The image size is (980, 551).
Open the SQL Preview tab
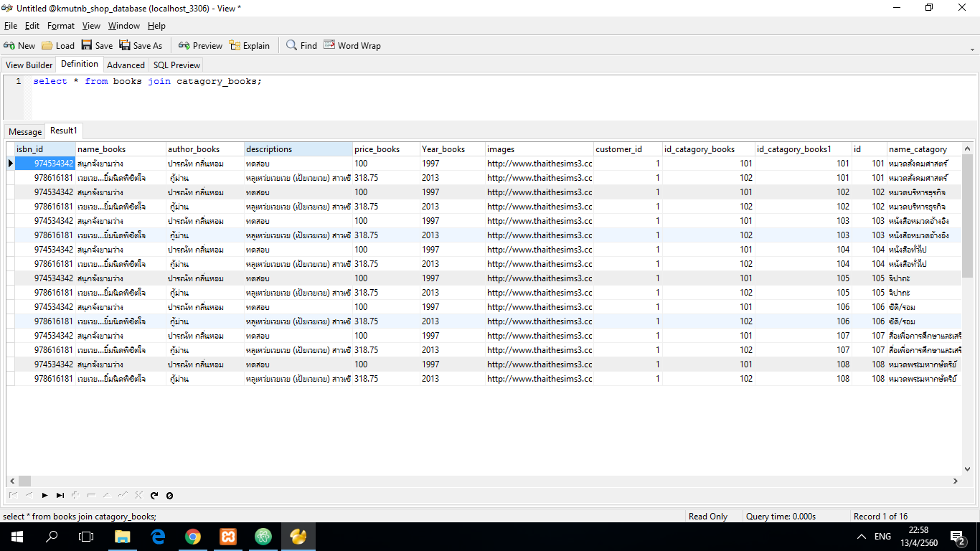[x=176, y=65]
